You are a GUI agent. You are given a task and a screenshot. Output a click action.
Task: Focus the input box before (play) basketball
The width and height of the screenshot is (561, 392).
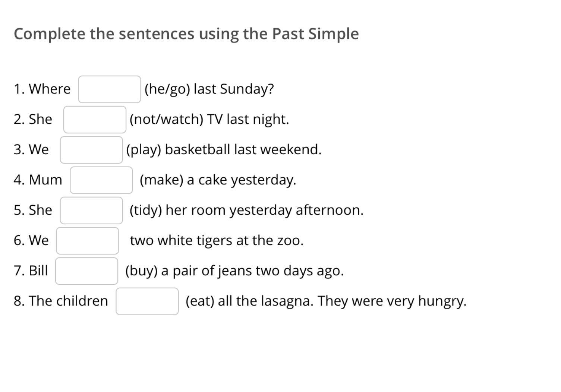[x=91, y=150]
